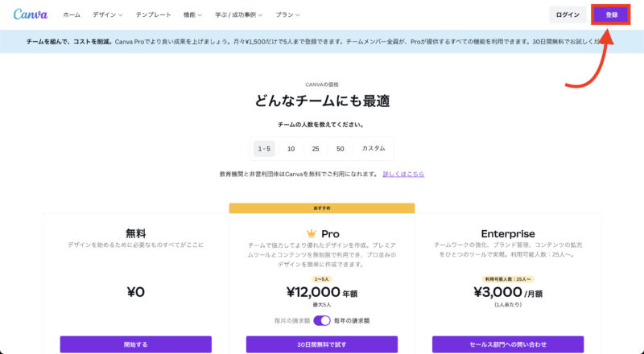This screenshot has height=354, width=644.
Task: Expand the 機能 dropdown menu
Action: point(192,14)
